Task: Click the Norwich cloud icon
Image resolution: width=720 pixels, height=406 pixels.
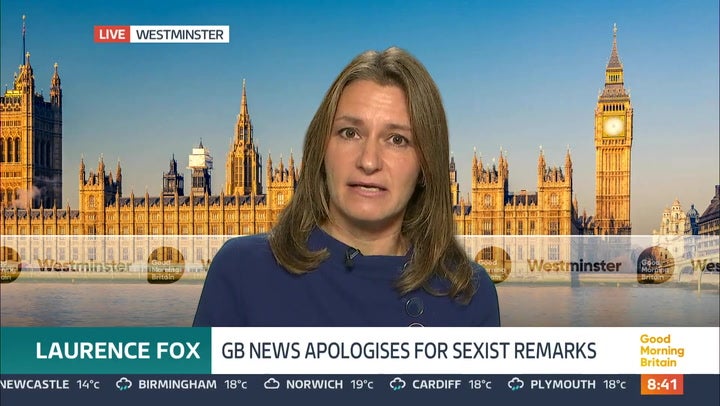Action: point(271,383)
